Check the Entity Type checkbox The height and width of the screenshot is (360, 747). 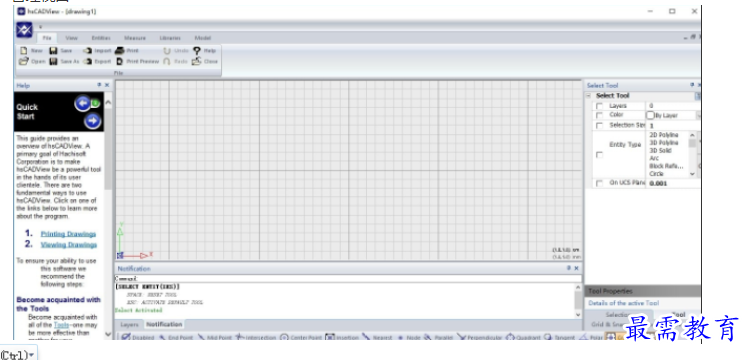point(599,155)
